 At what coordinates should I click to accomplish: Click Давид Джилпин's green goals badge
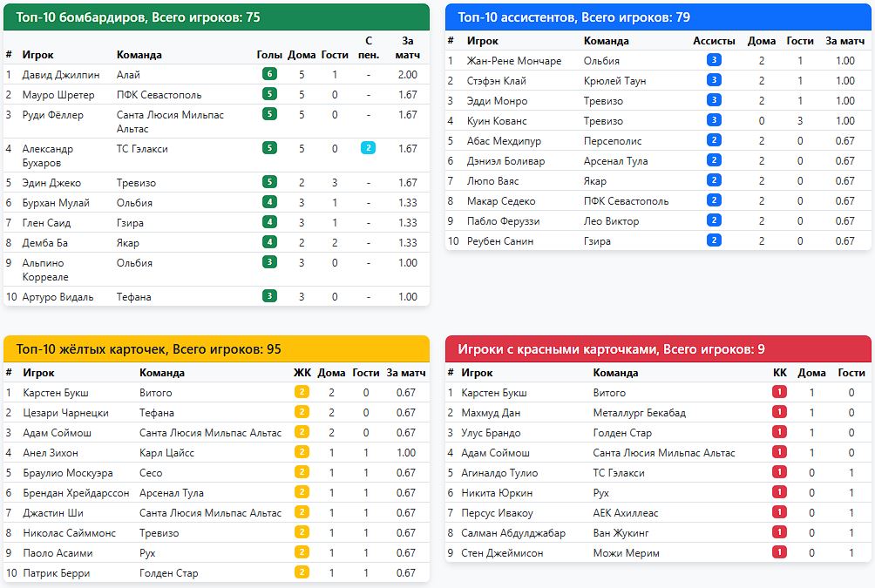[x=269, y=74]
